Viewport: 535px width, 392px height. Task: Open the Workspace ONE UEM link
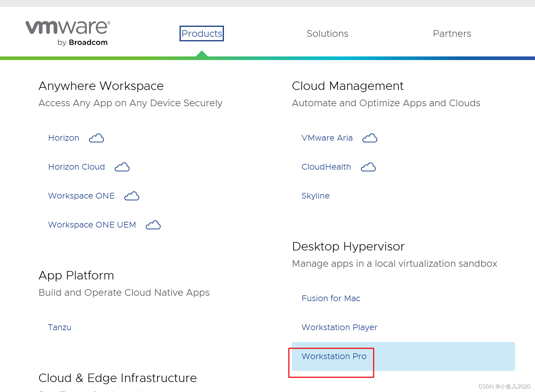(x=92, y=225)
